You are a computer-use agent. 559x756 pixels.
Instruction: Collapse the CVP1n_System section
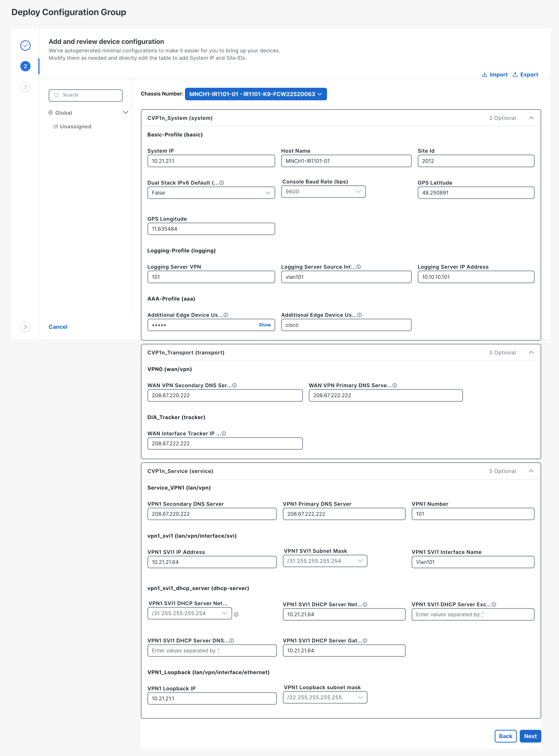531,118
